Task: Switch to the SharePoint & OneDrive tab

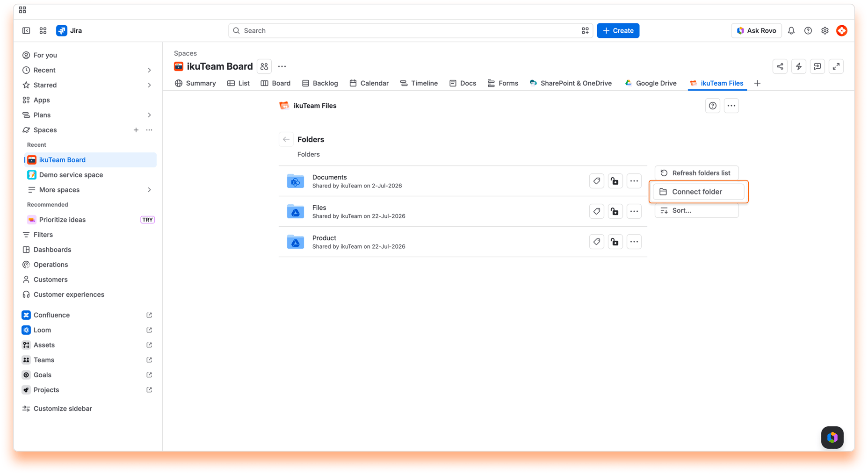Action: coord(571,83)
